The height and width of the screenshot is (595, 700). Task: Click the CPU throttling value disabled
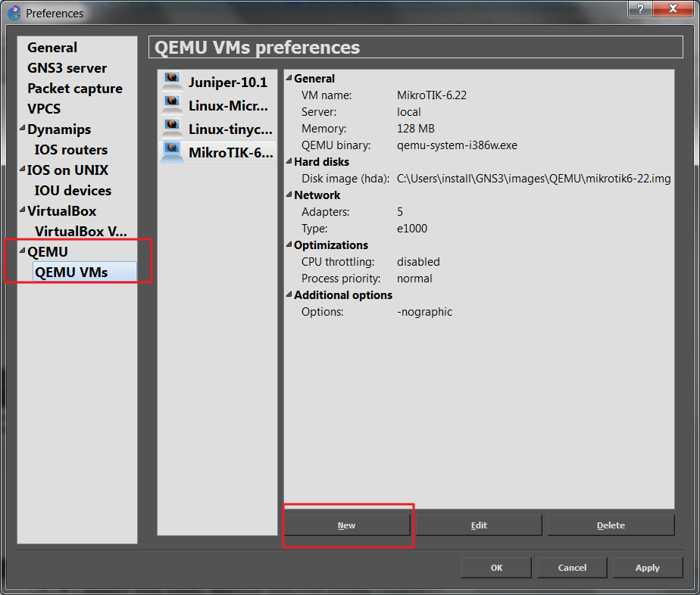click(418, 262)
